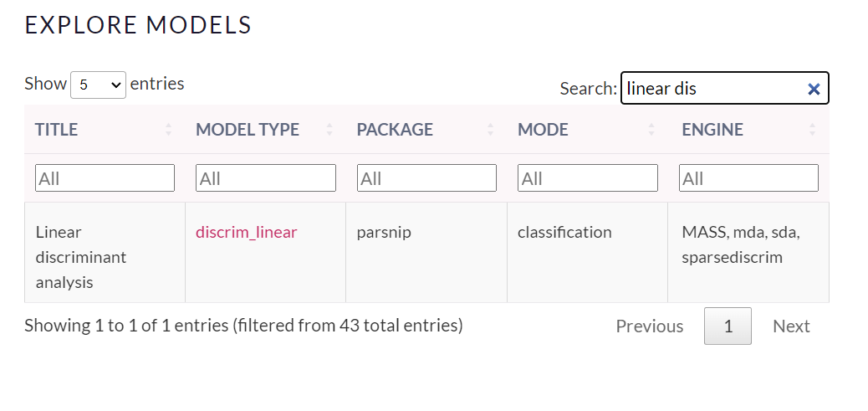Screen dimensions: 868x411
Task: Open the discrim_linear model link
Action: pos(246,233)
